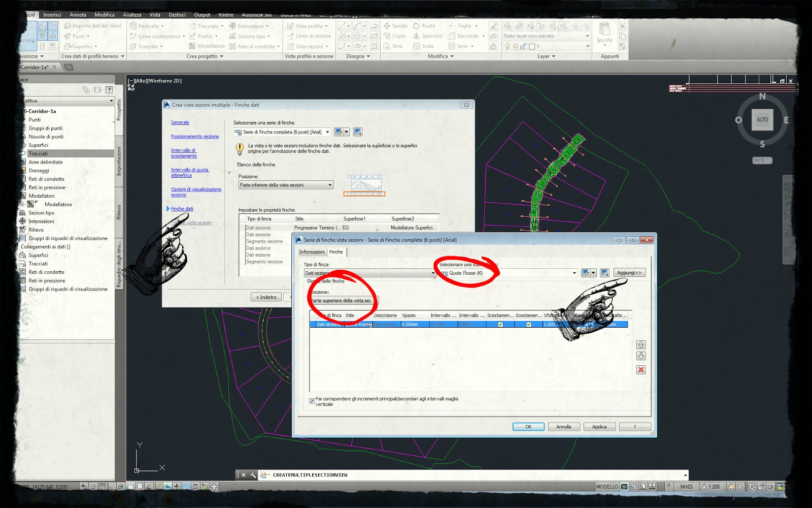The image size is (812, 508).
Task: Open the Modellatore tool
Action: click(211, 46)
